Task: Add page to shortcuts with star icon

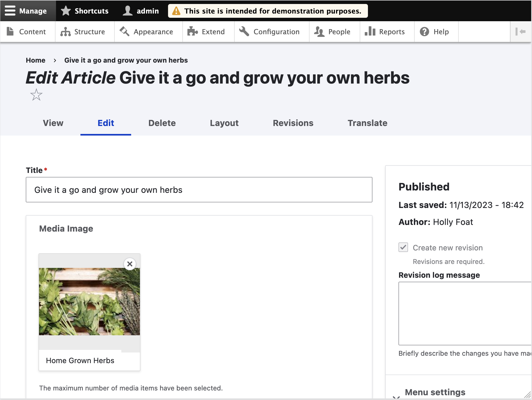Action: pos(36,95)
